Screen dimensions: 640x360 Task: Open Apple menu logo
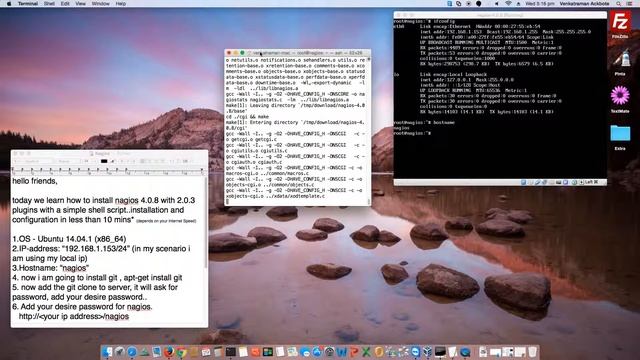(x=9, y=3)
